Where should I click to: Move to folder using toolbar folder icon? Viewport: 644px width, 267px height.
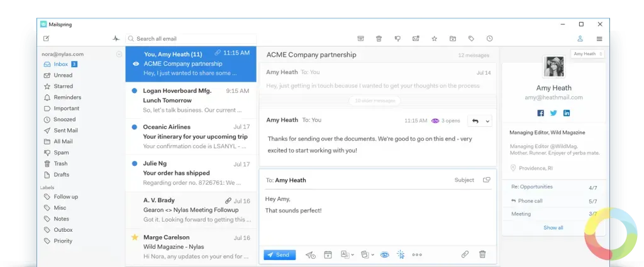coord(453,38)
